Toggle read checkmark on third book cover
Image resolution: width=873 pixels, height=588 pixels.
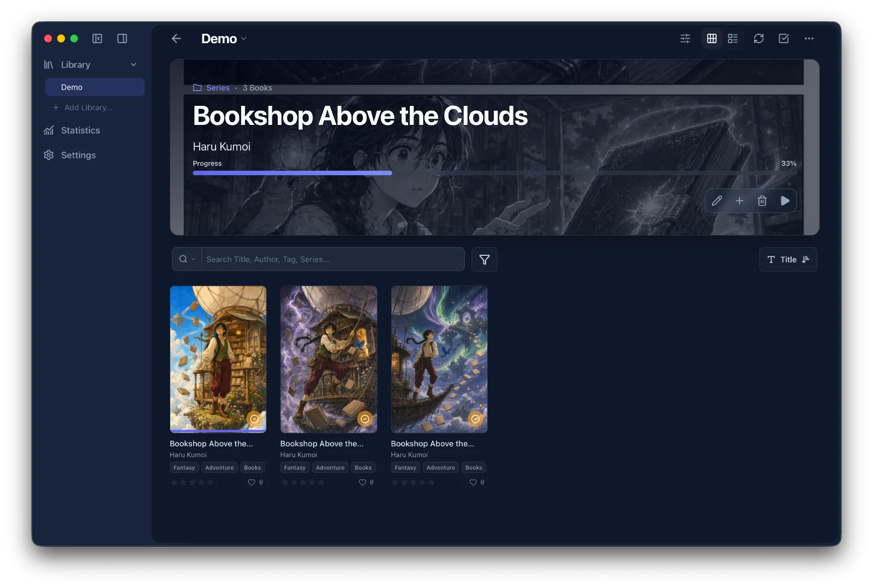pos(476,419)
